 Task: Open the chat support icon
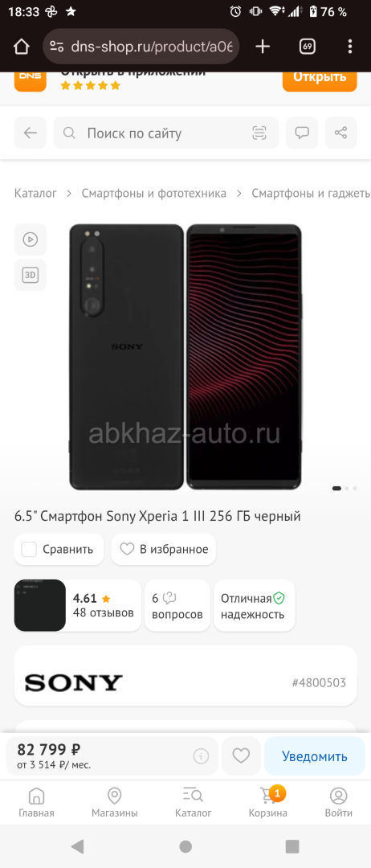[x=302, y=133]
